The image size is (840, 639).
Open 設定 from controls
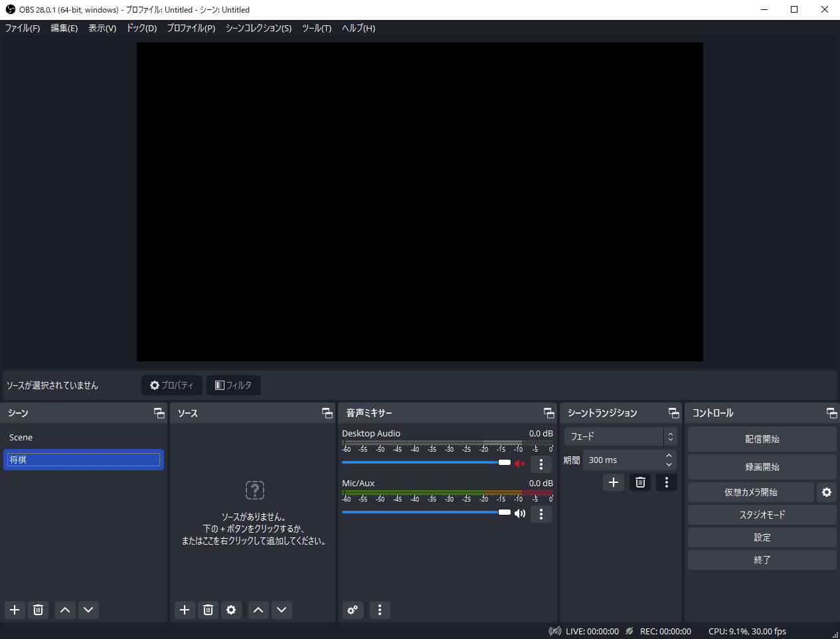(x=762, y=537)
